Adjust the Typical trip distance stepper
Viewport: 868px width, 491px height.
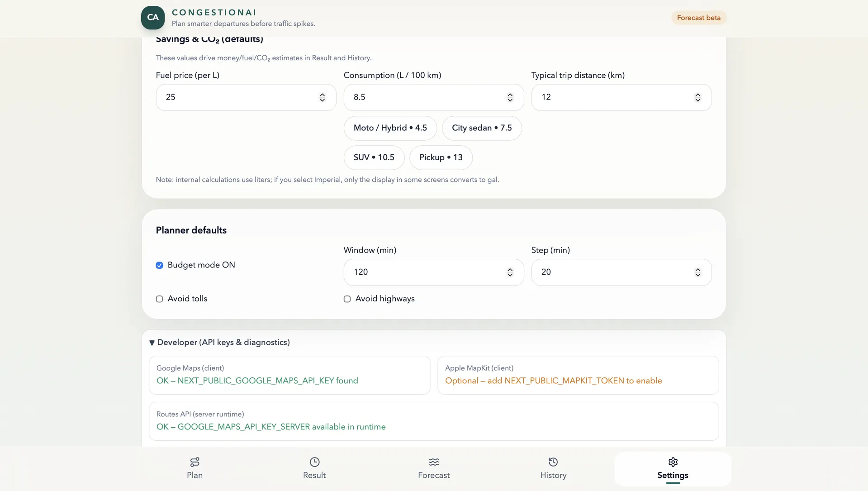tap(697, 97)
